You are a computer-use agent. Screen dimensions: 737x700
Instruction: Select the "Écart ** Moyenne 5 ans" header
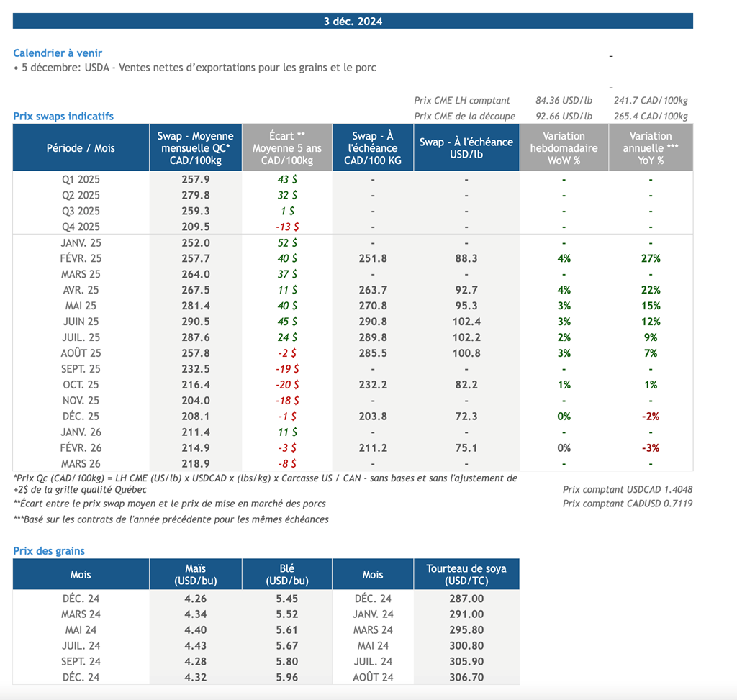pos(286,148)
